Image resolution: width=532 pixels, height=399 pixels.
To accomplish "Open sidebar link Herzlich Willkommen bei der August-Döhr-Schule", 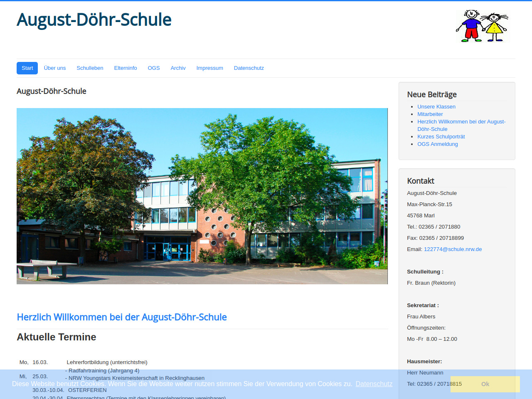I will pyautogui.click(x=461, y=122).
